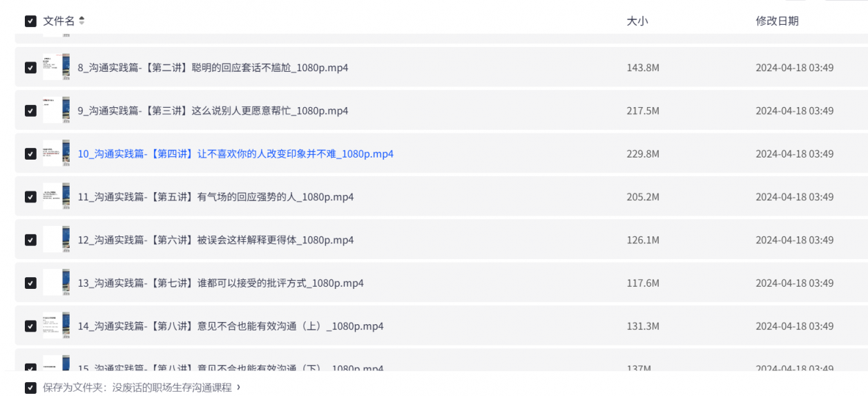
Task: Click video thumbnail icon for file 8_沟通实践篇
Action: click(56, 68)
